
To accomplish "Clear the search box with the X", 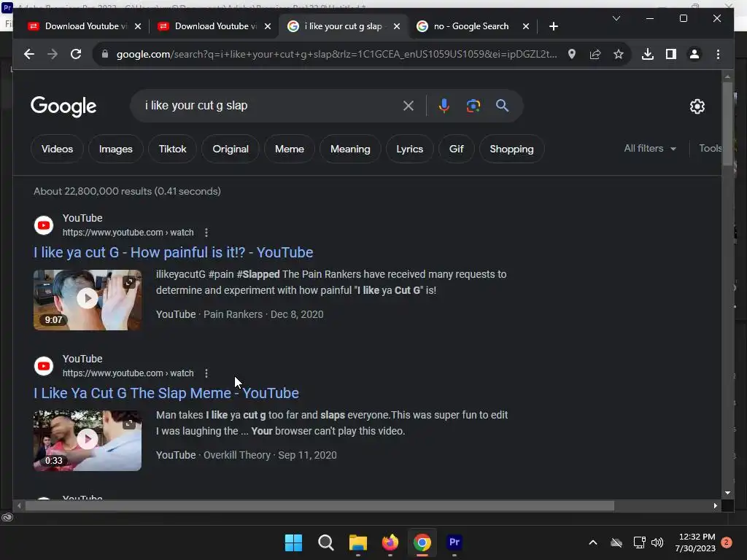I will coord(409,106).
